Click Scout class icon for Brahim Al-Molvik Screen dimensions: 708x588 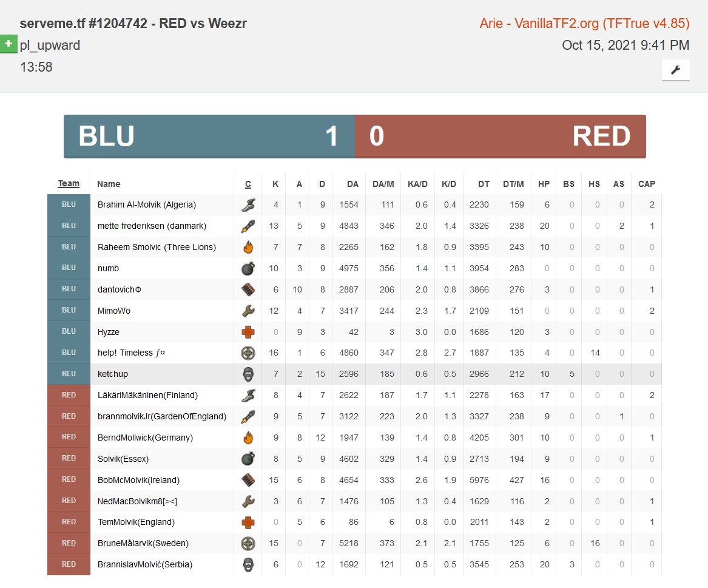(248, 205)
